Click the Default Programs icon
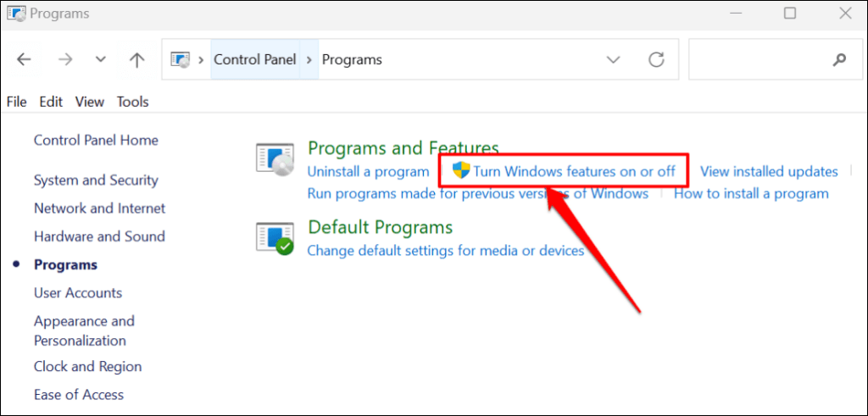 click(x=275, y=237)
